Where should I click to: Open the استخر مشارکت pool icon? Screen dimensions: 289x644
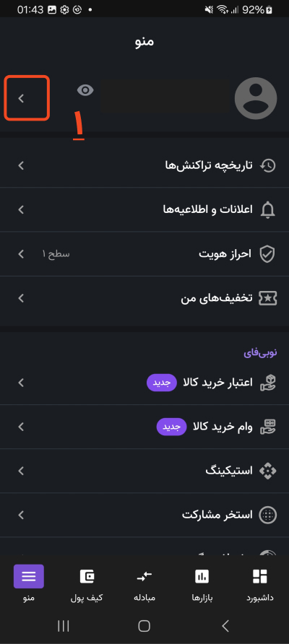267,515
